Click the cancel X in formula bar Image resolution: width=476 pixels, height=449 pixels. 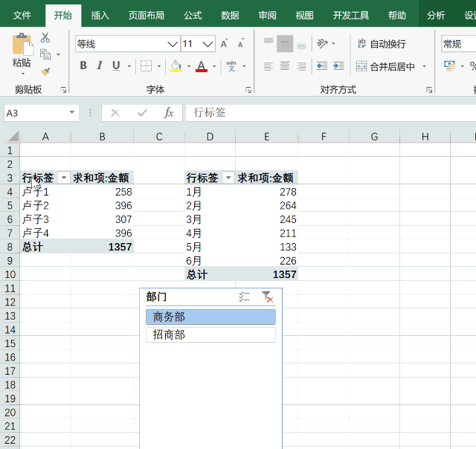click(115, 113)
